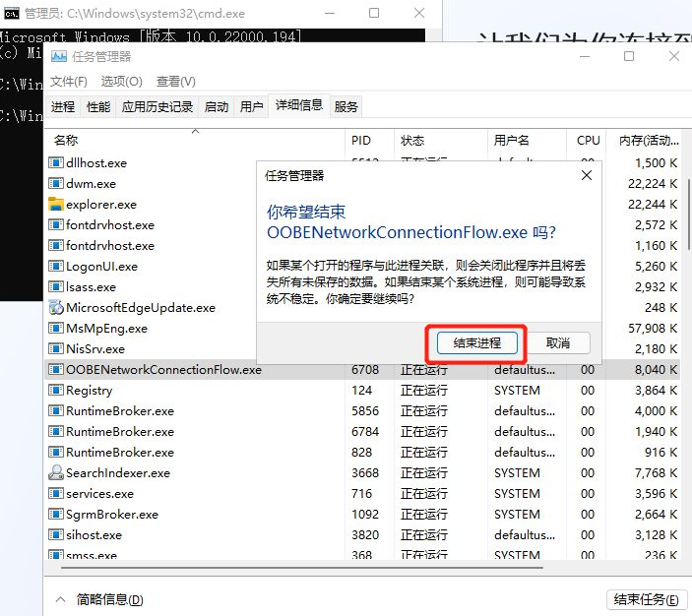This screenshot has height=616, width=692.
Task: Sort by the PID column header
Action: (369, 141)
